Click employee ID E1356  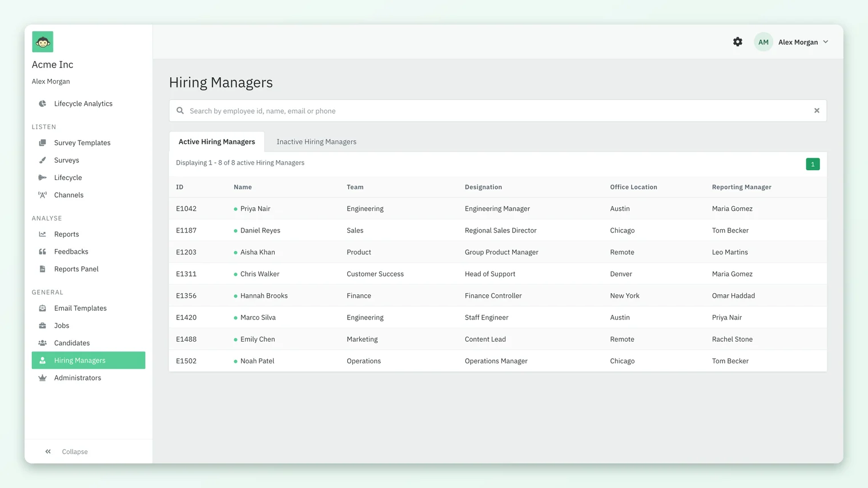[186, 295]
